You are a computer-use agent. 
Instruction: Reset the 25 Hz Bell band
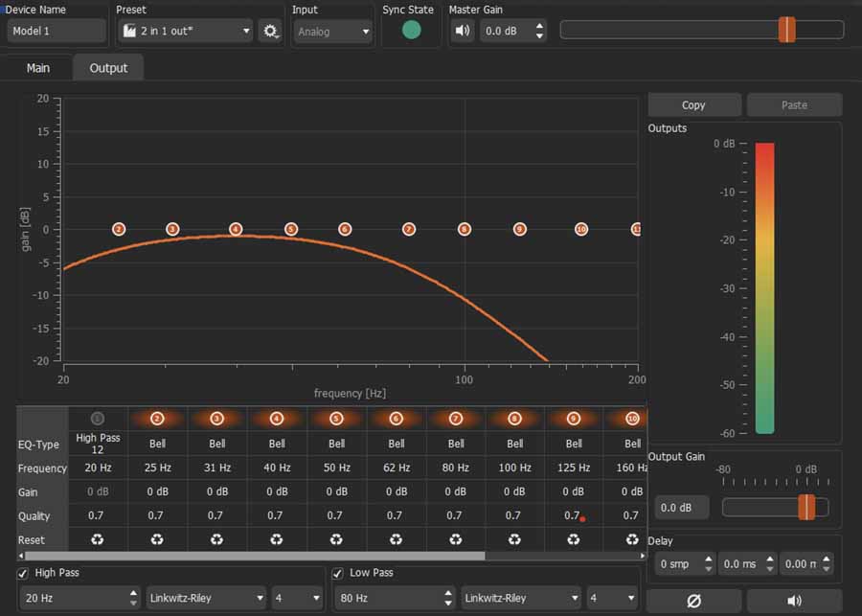[x=157, y=539]
